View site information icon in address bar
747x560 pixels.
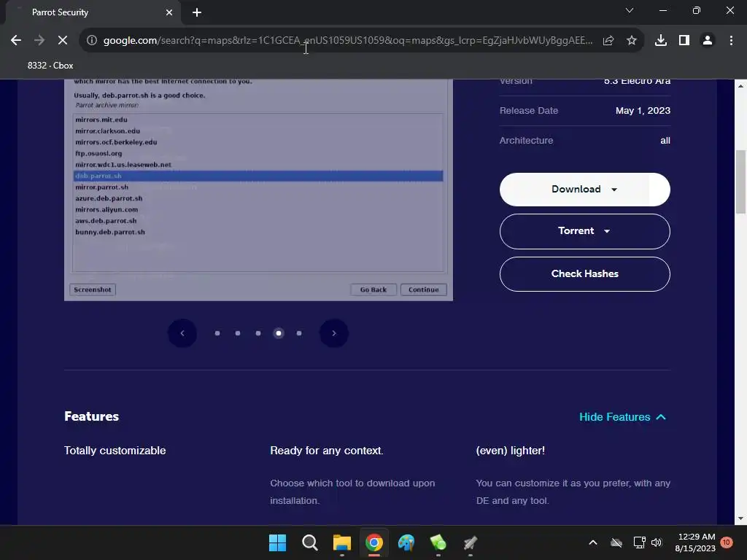[92, 41]
